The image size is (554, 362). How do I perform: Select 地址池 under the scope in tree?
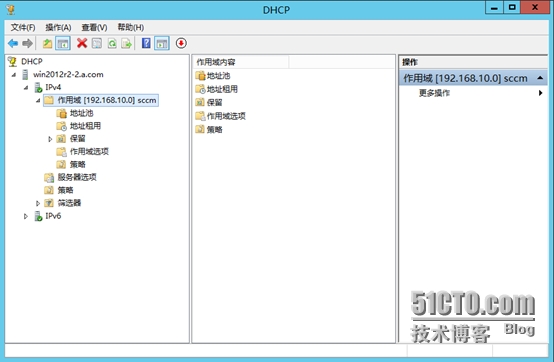tap(82, 113)
